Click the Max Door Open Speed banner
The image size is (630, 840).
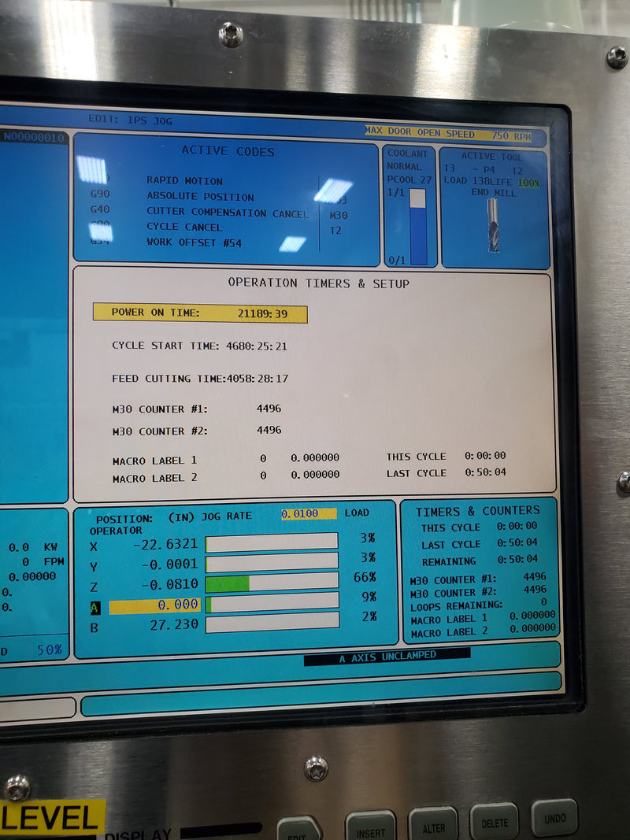pyautogui.click(x=448, y=134)
